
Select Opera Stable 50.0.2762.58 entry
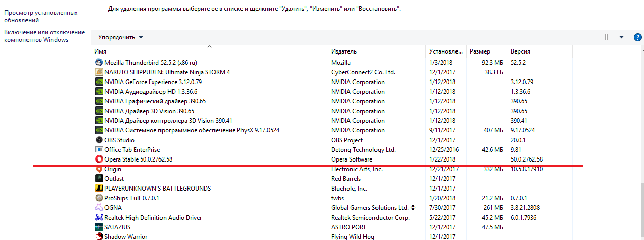click(x=138, y=159)
